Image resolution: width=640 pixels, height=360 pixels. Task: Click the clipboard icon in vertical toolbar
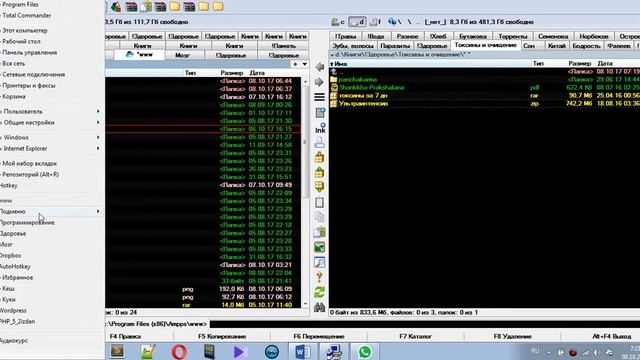click(320, 202)
